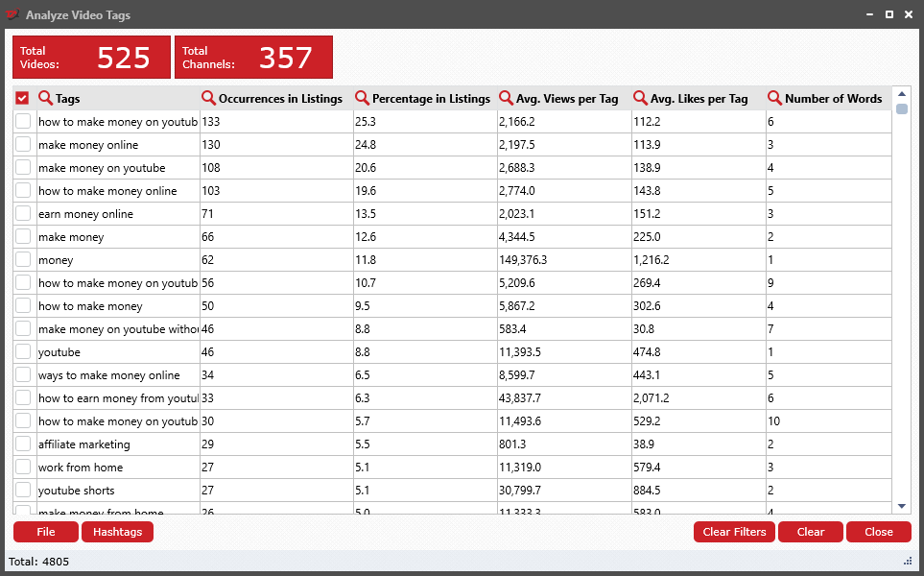
Task: Click the application logo in the title bar
Action: (x=12, y=13)
